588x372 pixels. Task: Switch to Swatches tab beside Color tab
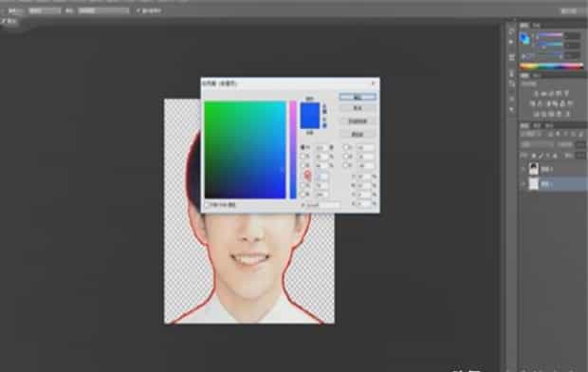(x=537, y=26)
